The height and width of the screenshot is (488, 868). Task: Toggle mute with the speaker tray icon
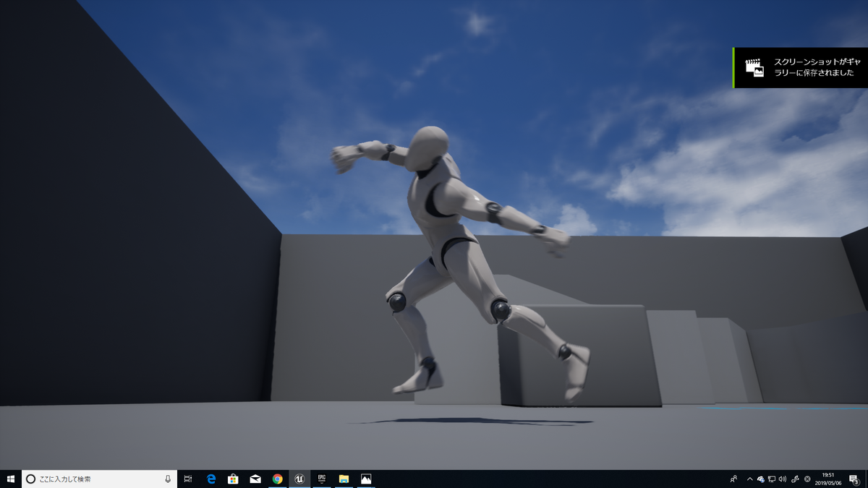click(x=783, y=479)
